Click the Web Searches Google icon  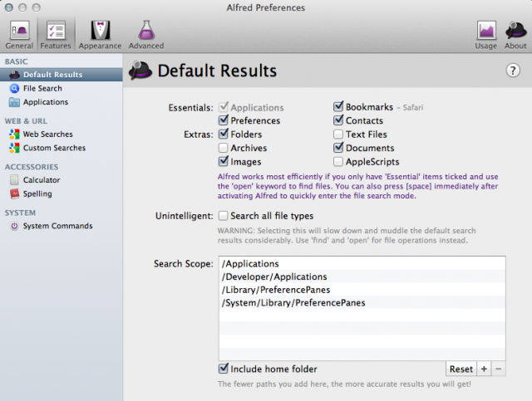14,134
